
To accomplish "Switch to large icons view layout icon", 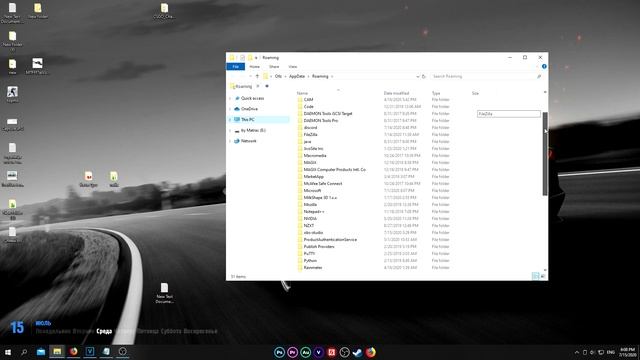I will click(x=543, y=276).
